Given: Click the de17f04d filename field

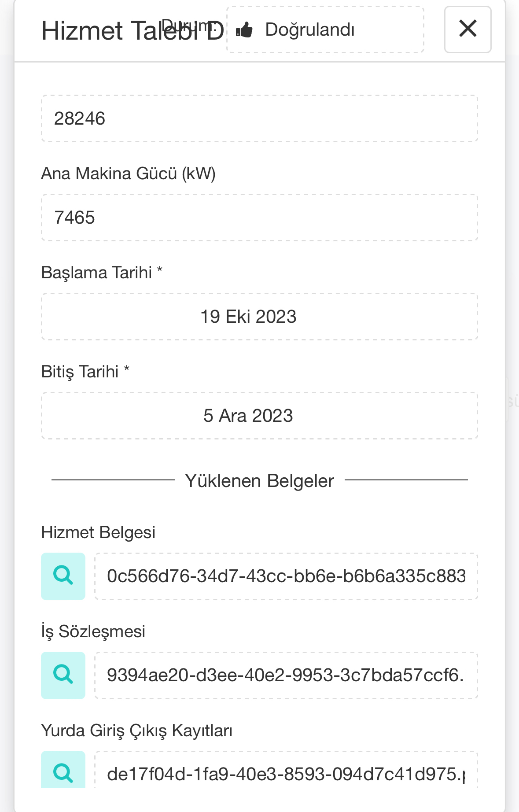Looking at the screenshot, I should (286, 770).
